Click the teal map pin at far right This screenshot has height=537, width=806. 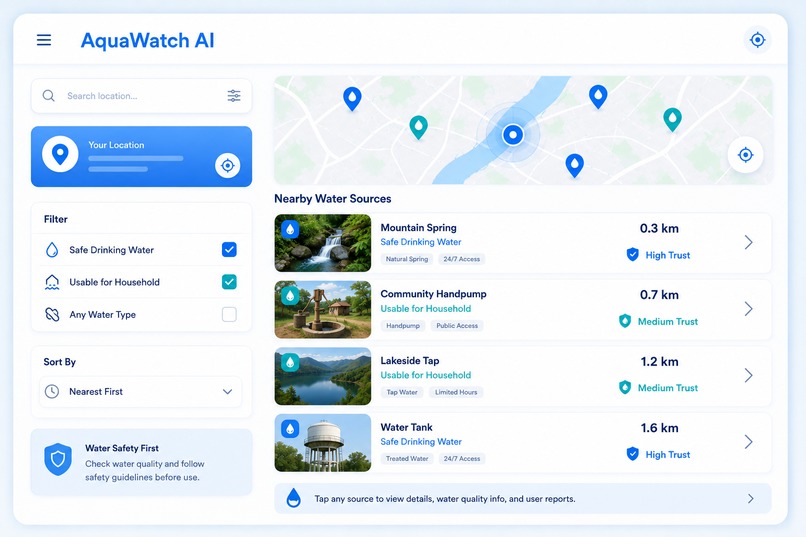tap(672, 120)
